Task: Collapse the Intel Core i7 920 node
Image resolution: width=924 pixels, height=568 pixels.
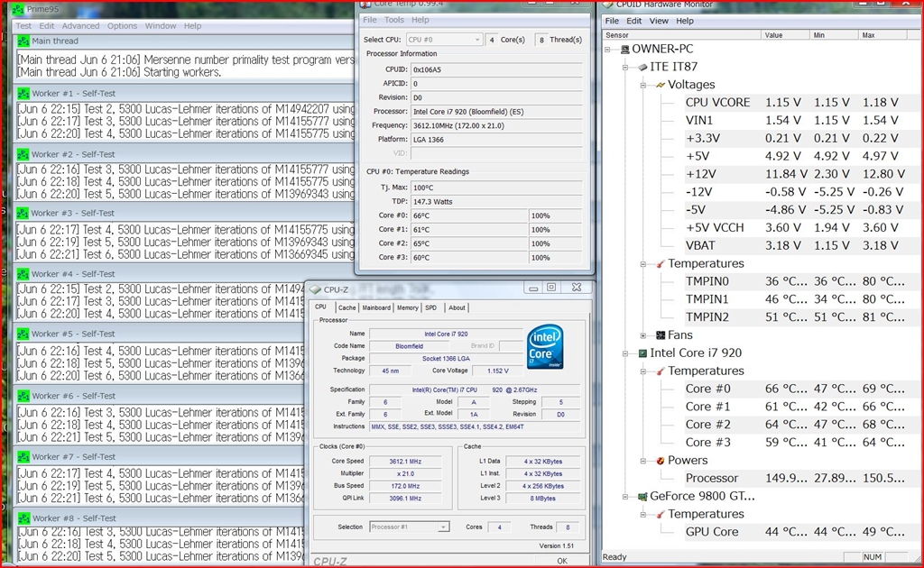Action: (625, 353)
